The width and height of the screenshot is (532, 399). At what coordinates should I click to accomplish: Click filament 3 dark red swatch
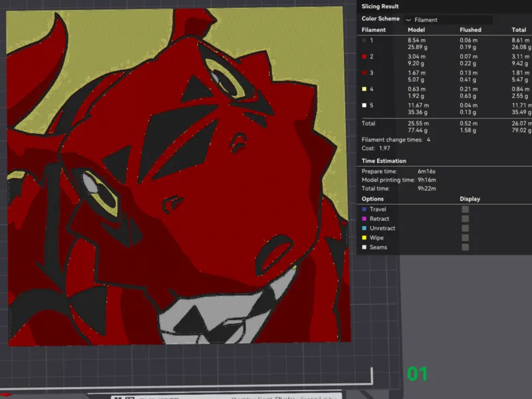point(364,73)
